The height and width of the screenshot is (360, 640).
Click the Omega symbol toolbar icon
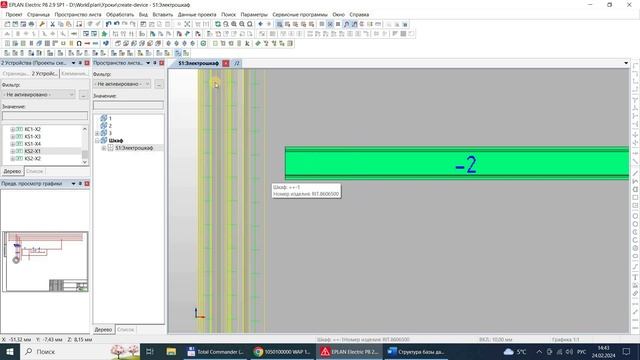pyautogui.click(x=79, y=43)
